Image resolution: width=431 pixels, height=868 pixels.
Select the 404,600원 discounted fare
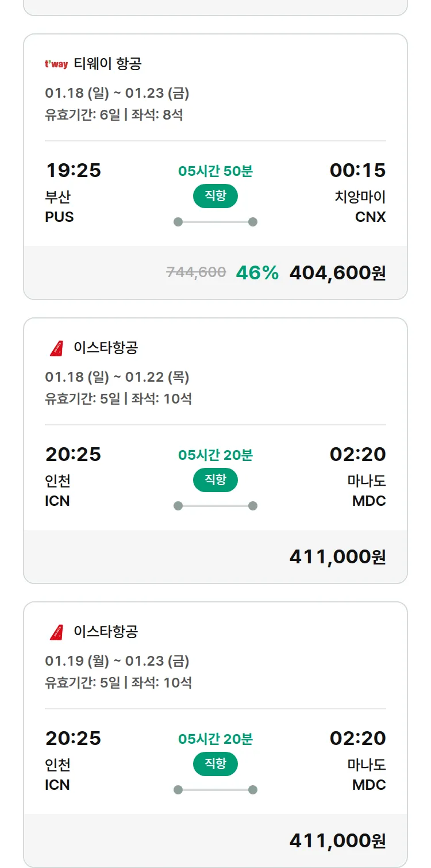(337, 272)
